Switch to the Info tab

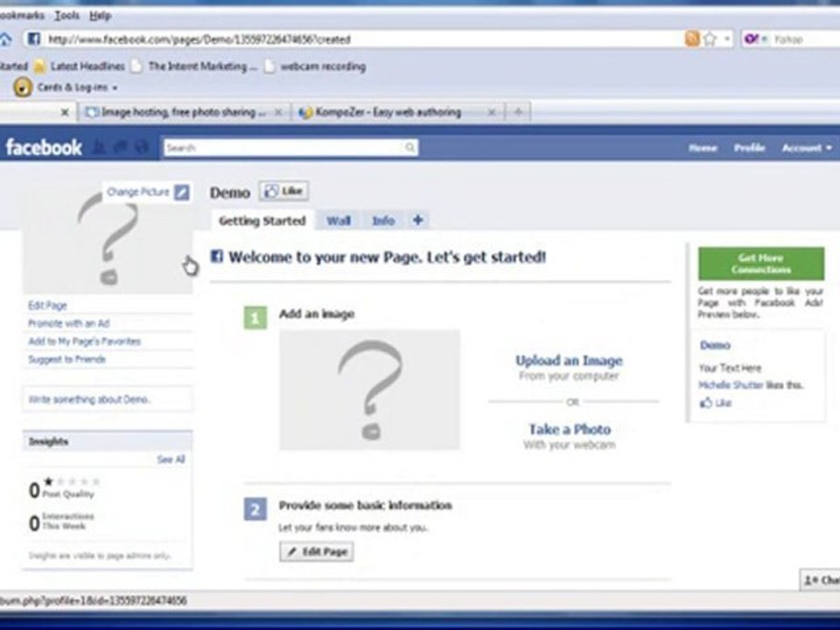(383, 220)
